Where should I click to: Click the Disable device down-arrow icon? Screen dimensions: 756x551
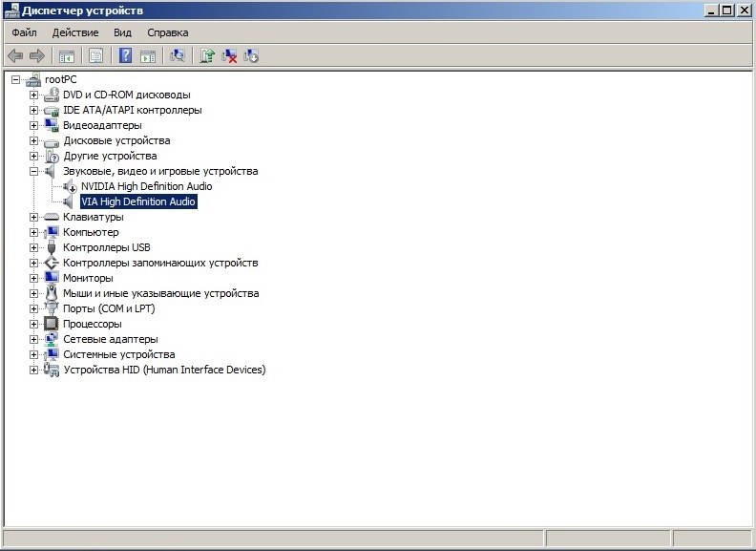[x=251, y=56]
